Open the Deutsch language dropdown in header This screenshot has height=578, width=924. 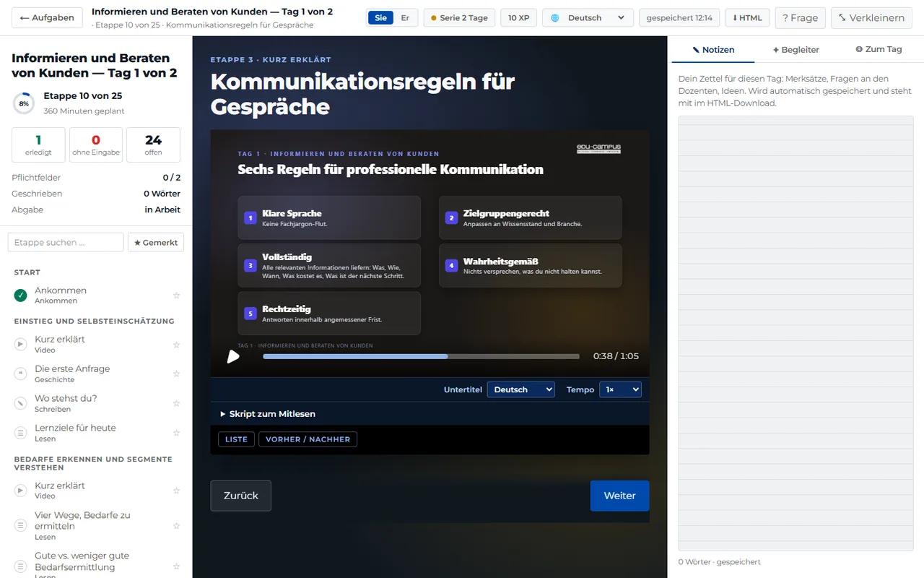[x=588, y=18]
